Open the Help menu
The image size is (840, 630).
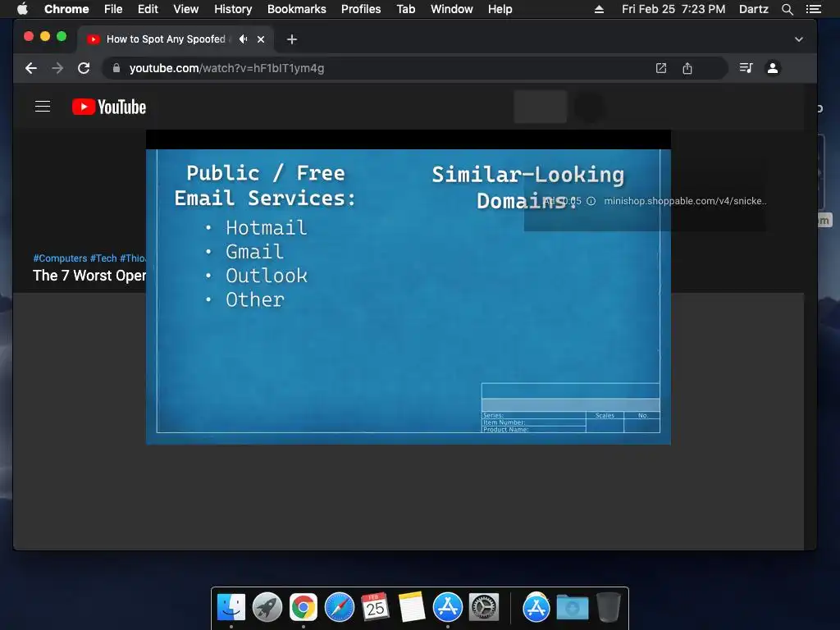pyautogui.click(x=500, y=9)
